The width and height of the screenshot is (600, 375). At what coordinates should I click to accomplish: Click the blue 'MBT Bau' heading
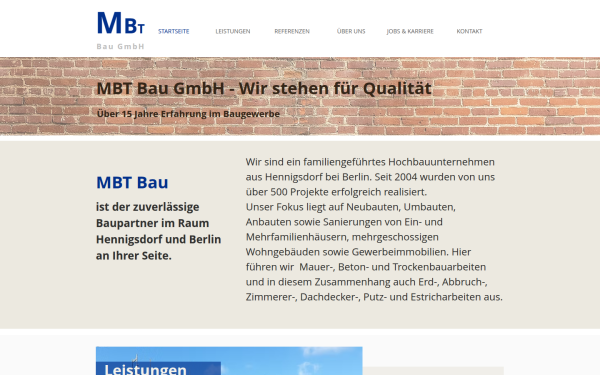click(132, 183)
